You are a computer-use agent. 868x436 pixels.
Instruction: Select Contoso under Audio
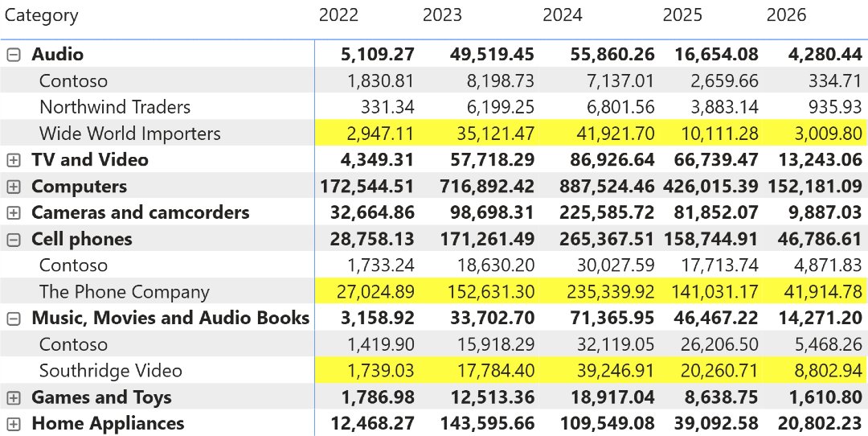74,81
